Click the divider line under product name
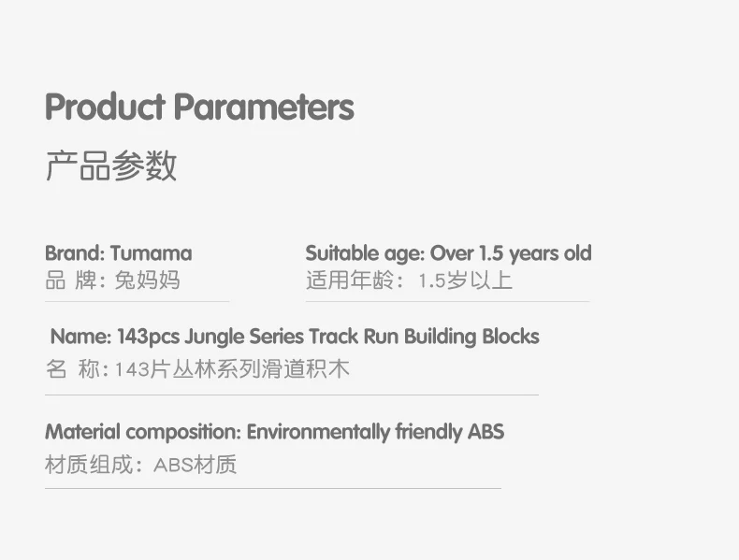Image resolution: width=739 pixels, height=560 pixels. click(292, 395)
